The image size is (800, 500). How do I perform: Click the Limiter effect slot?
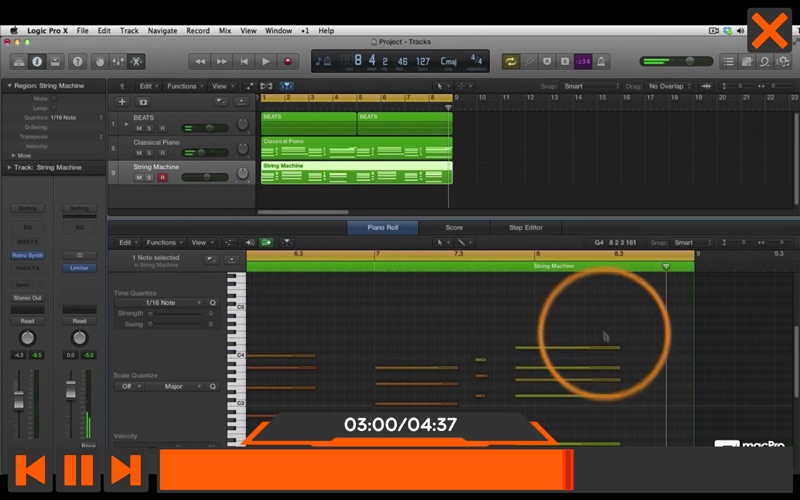click(x=79, y=268)
